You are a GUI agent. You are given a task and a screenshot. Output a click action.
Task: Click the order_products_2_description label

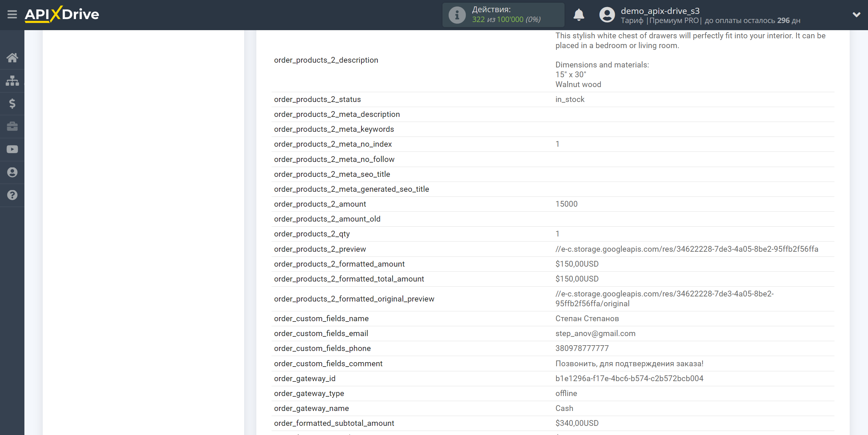pyautogui.click(x=326, y=60)
